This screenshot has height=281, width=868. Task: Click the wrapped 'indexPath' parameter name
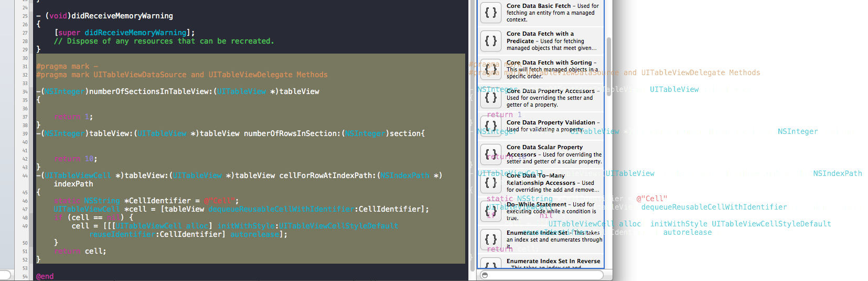(73, 184)
